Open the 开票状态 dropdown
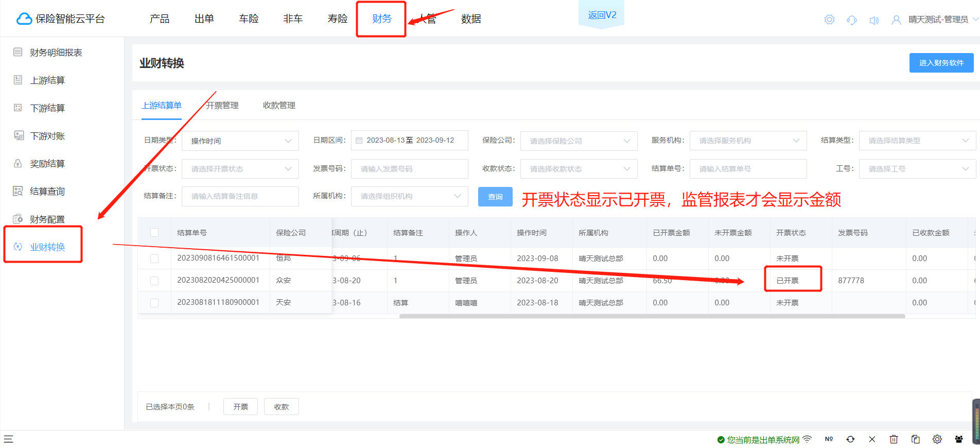Viewport: 980px width, 448px height. (240, 169)
